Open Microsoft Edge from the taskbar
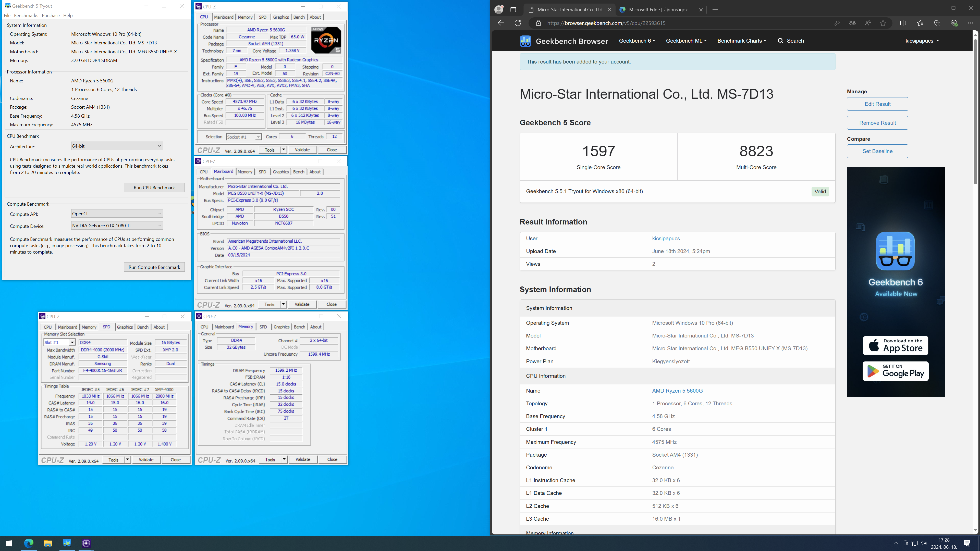This screenshot has width=980, height=551. tap(29, 543)
